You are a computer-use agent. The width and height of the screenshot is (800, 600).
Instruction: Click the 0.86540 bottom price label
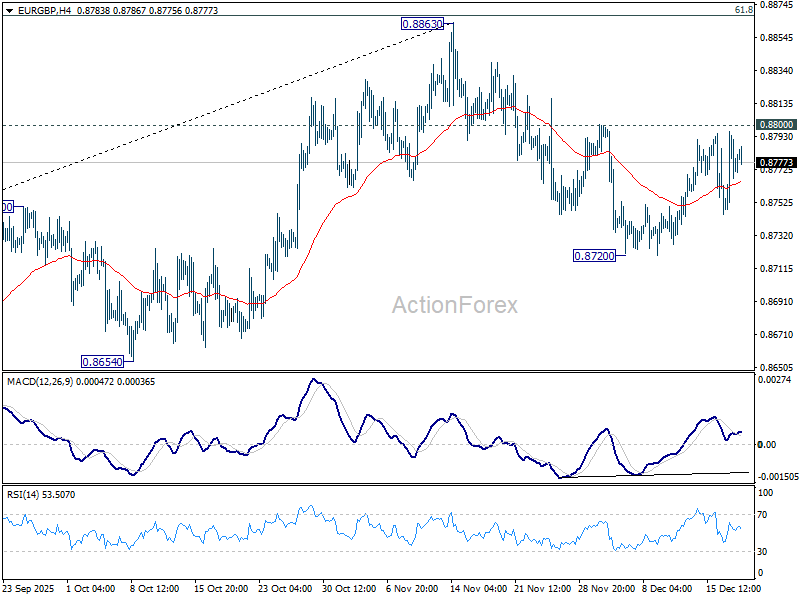[103, 360]
